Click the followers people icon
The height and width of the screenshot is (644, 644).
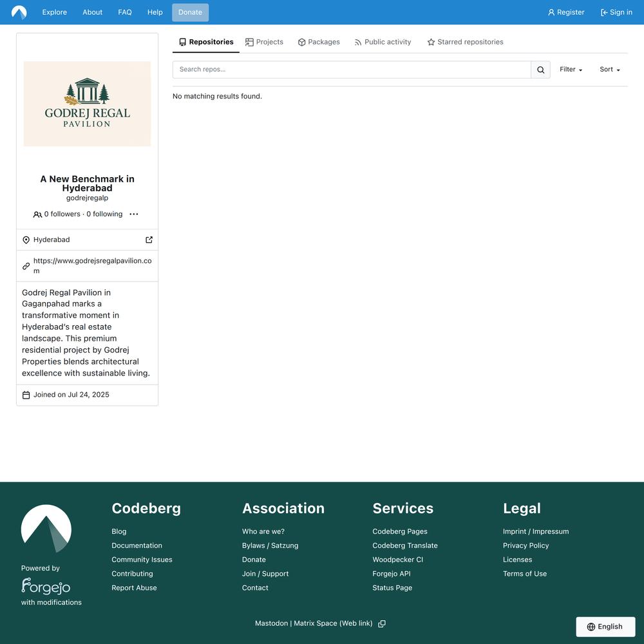pos(37,214)
